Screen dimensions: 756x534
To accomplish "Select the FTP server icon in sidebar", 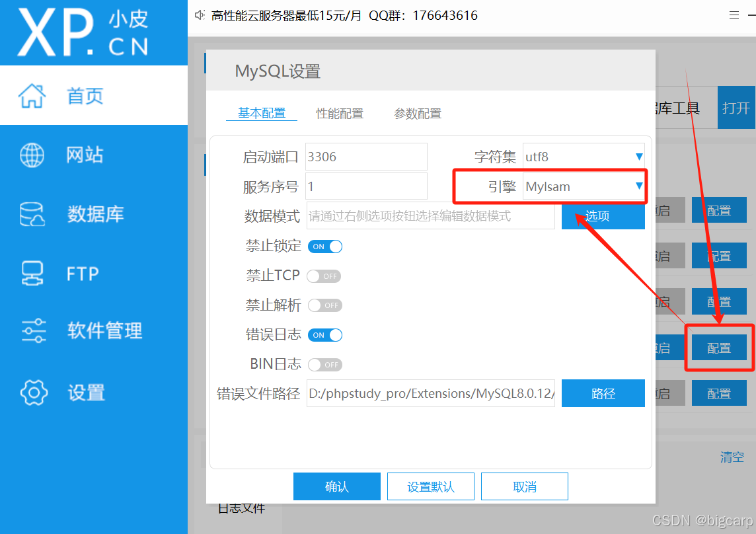I will (32, 273).
